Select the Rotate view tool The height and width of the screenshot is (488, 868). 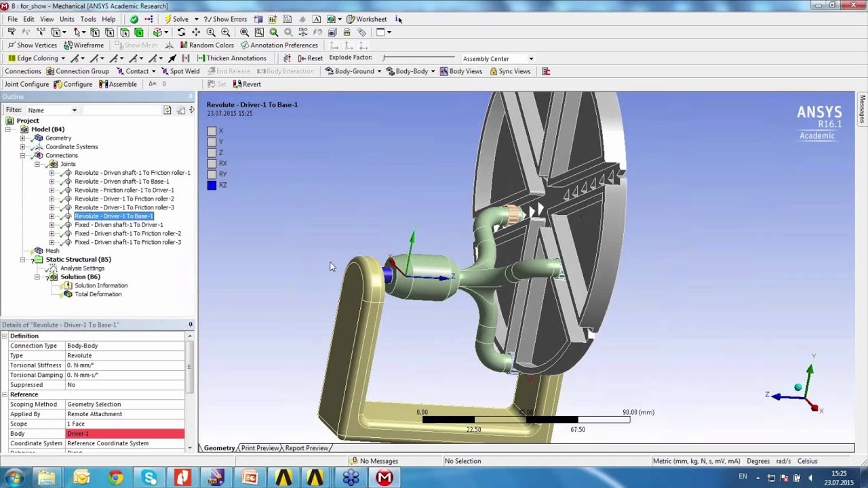(181, 32)
